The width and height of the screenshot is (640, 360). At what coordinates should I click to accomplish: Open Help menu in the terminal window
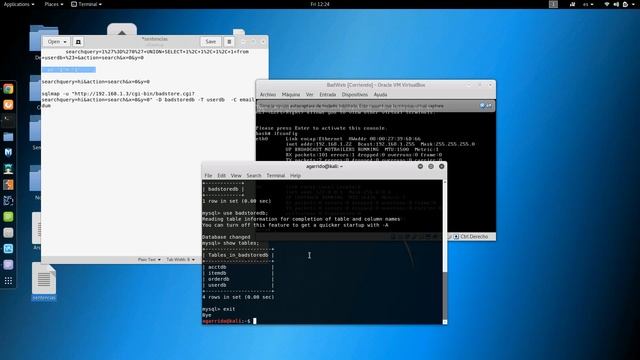click(295, 176)
